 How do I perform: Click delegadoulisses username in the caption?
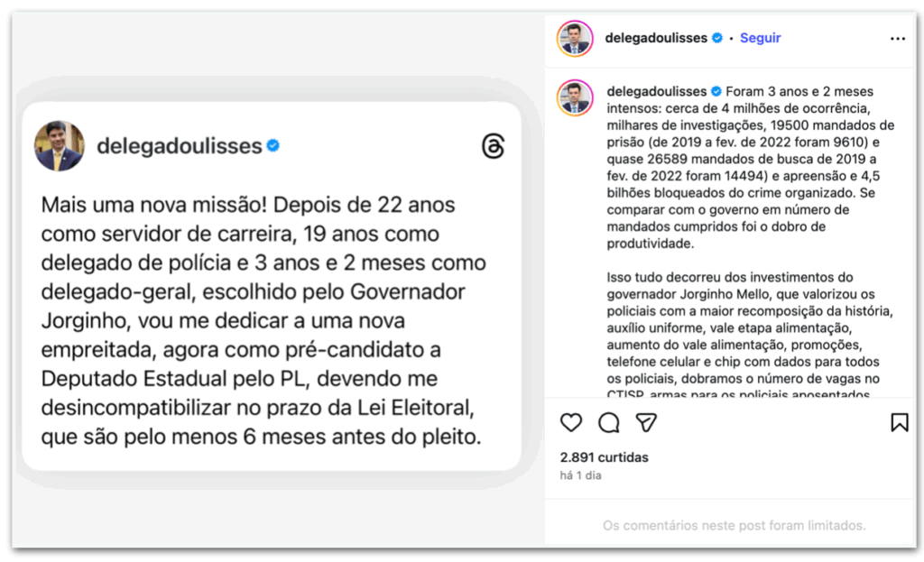tap(657, 91)
